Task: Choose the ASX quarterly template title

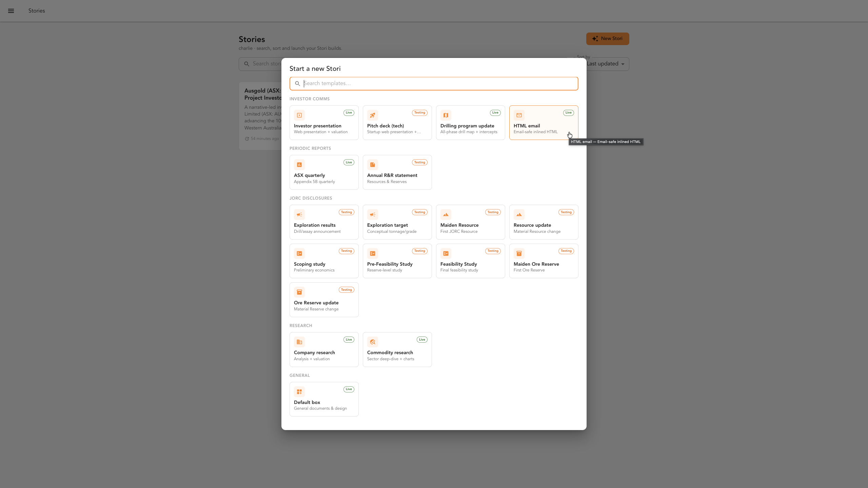Action: (x=310, y=175)
